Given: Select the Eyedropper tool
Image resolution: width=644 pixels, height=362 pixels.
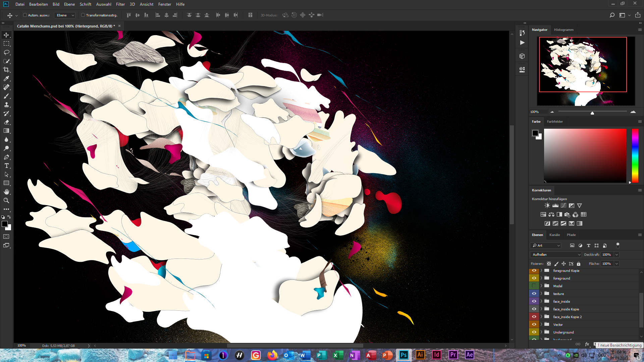Looking at the screenshot, I should pos(6,78).
